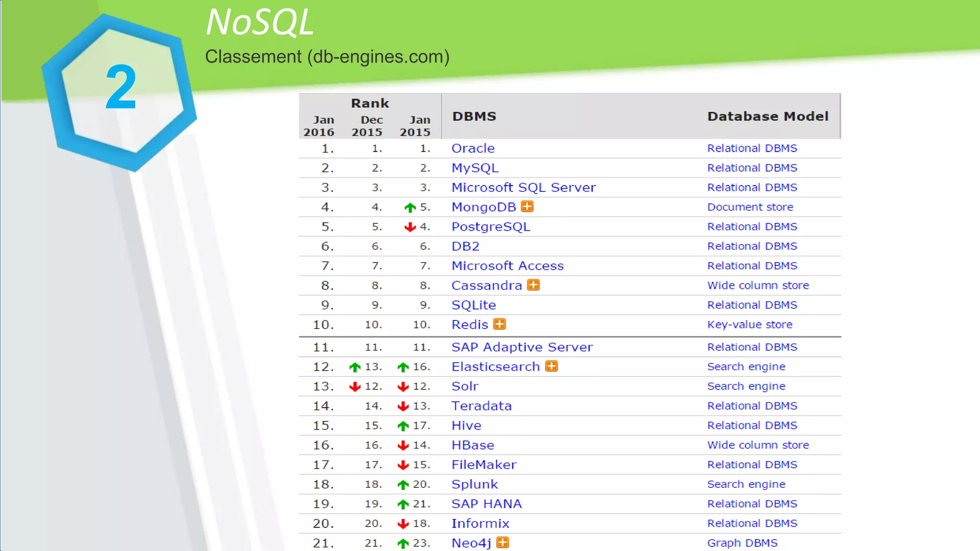Image resolution: width=980 pixels, height=551 pixels.
Task: Click the red down arrow in Informix row
Action: 403,524
